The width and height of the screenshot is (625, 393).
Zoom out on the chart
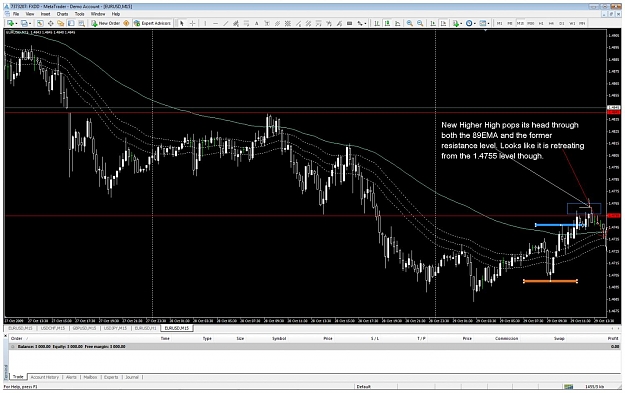point(420,23)
